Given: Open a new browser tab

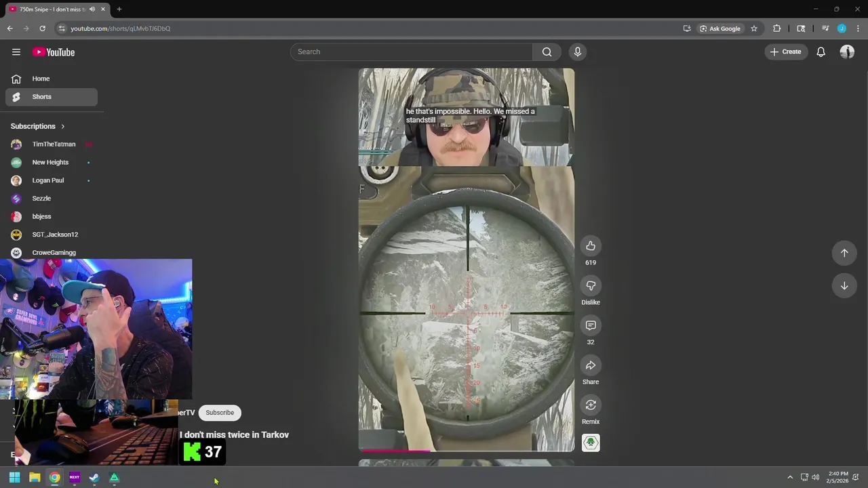Looking at the screenshot, I should point(119,9).
